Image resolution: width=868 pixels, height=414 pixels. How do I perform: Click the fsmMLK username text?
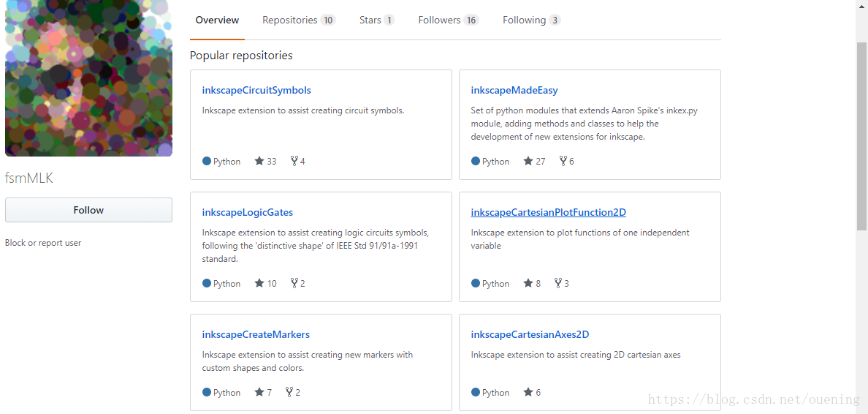tap(28, 178)
